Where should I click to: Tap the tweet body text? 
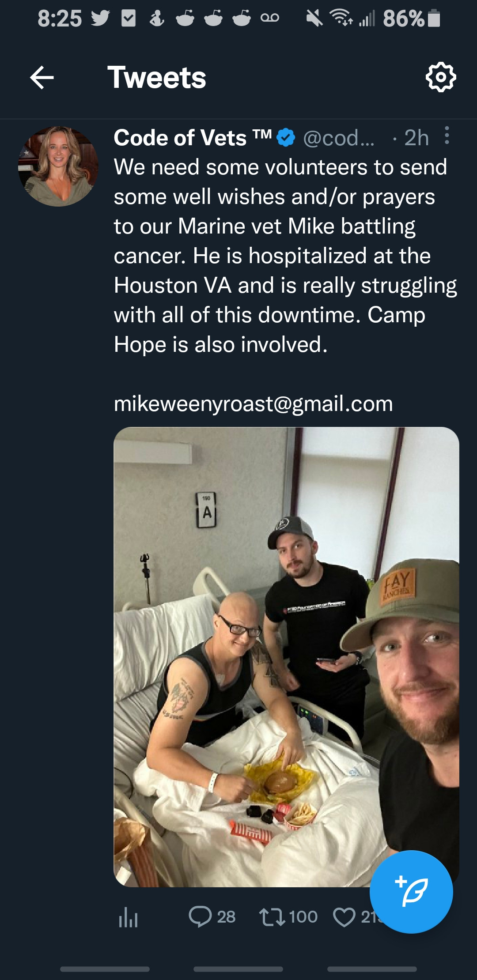(285, 256)
